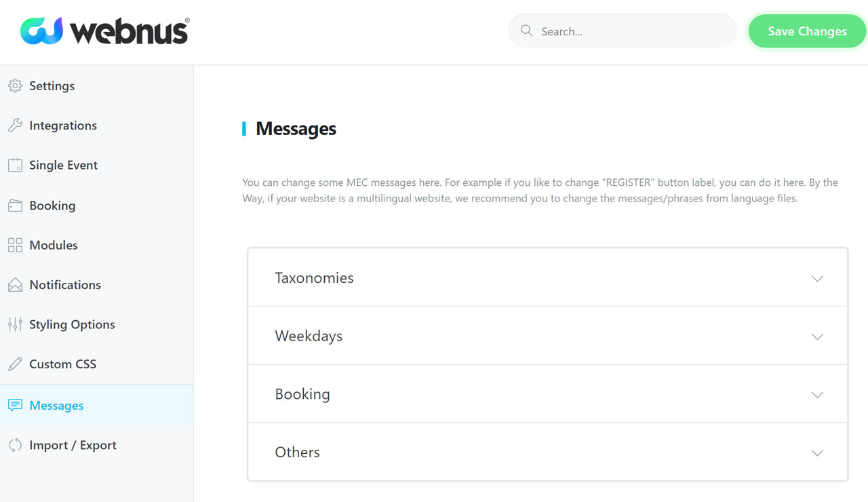Focus the Search input field
Screen dimensions: 868x502
tap(623, 31)
